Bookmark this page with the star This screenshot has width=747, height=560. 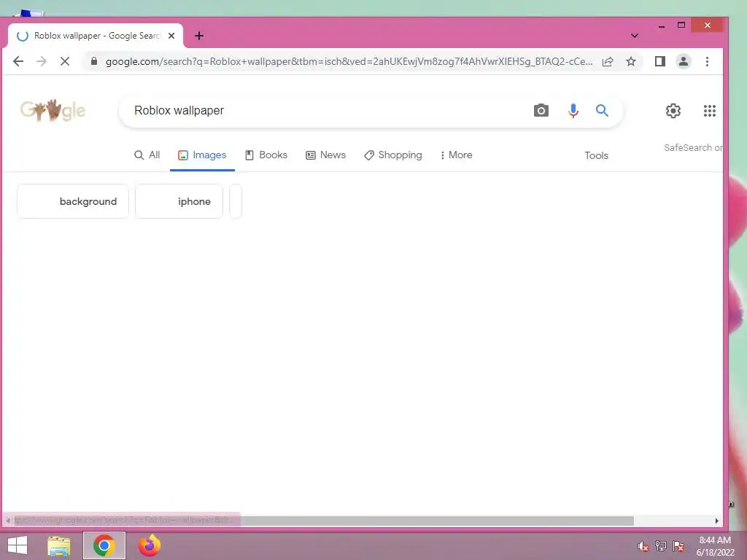(631, 61)
